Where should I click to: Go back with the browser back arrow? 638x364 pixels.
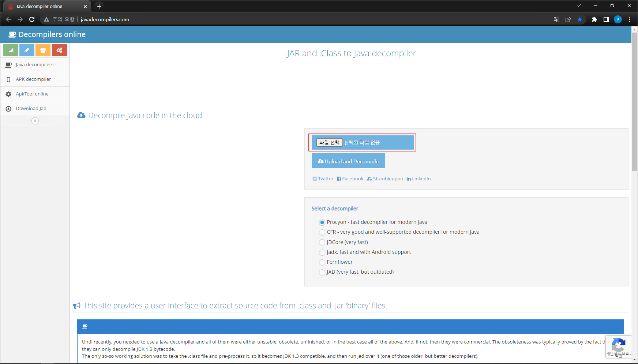(8, 19)
